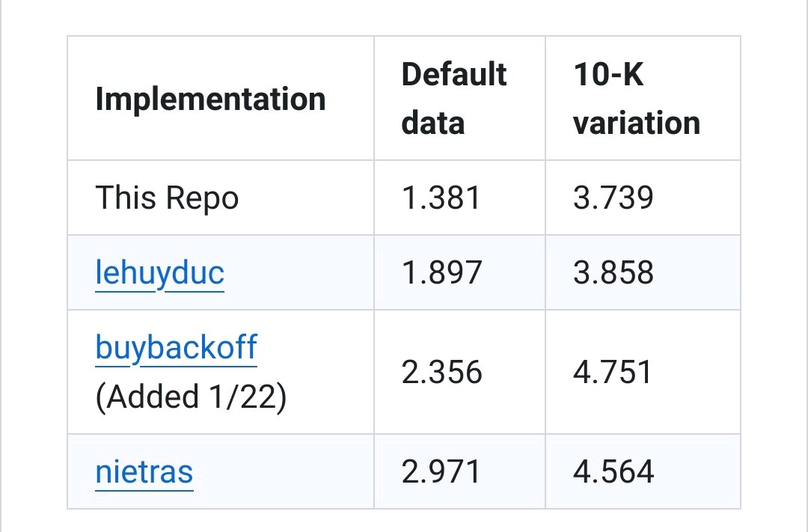
Task: Click the word variation in header
Action: [637, 123]
